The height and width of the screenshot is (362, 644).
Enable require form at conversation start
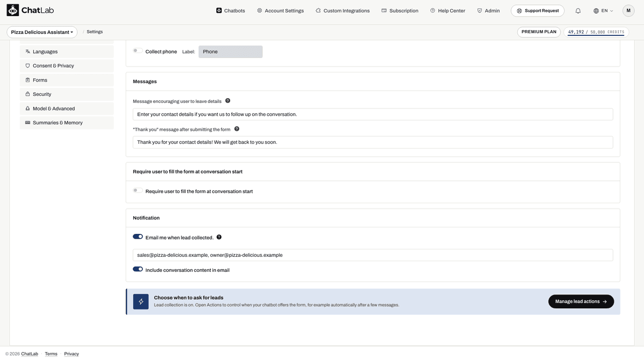(138, 190)
